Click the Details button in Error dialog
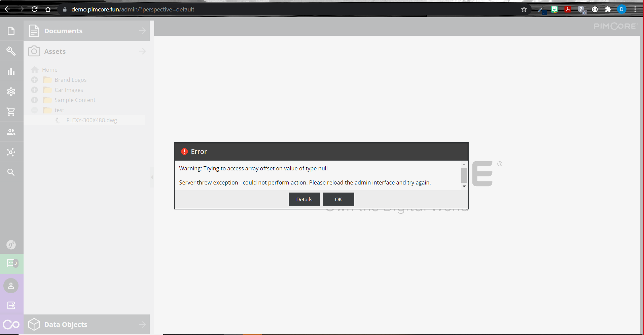 [304, 199]
